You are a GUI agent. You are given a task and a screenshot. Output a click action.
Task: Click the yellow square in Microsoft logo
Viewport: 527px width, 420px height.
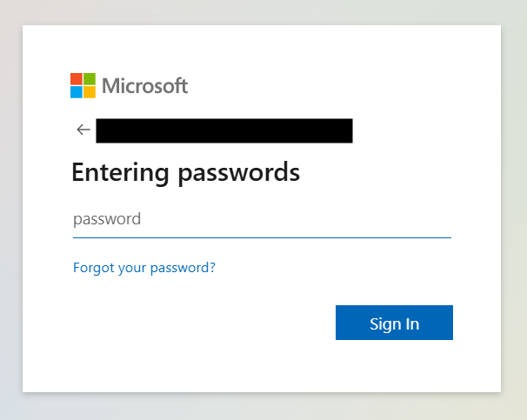coord(90,92)
